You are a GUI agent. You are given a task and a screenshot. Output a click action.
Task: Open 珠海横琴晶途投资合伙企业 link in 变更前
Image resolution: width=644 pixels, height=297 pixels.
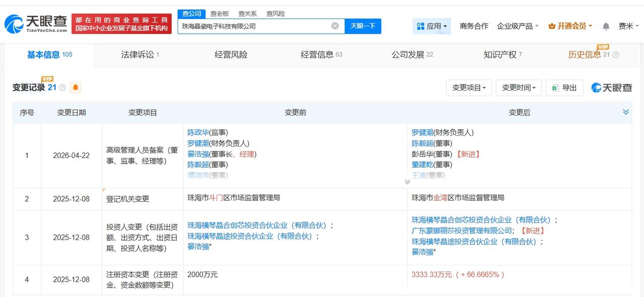250,236
